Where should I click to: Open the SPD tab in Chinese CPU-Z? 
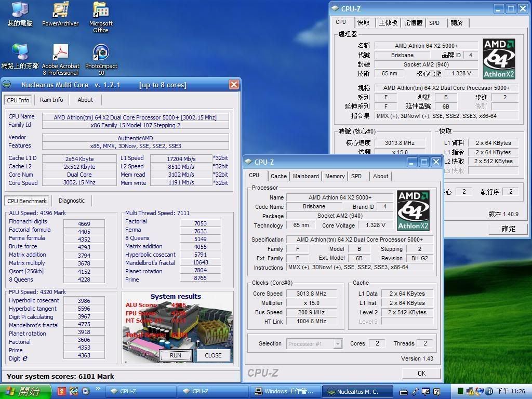434,23
